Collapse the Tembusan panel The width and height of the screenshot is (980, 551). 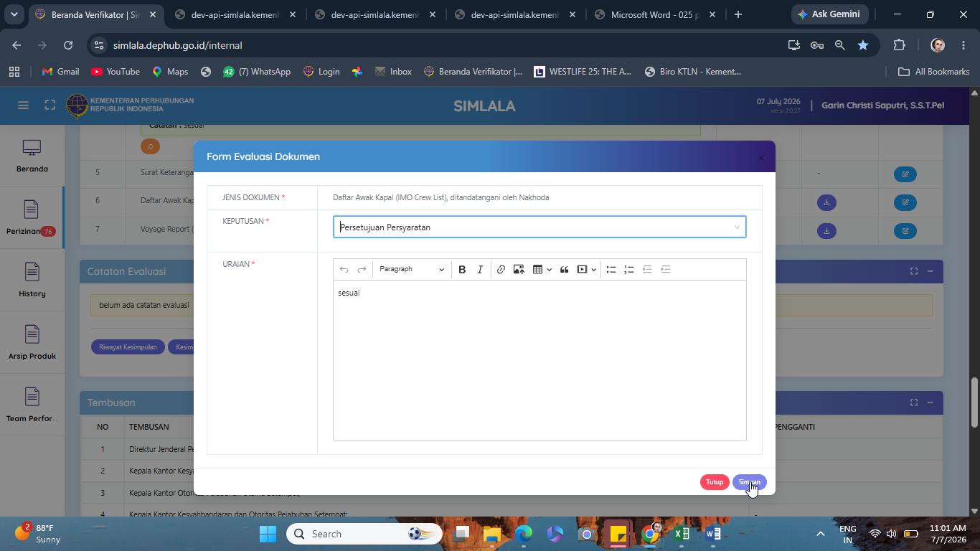click(930, 402)
